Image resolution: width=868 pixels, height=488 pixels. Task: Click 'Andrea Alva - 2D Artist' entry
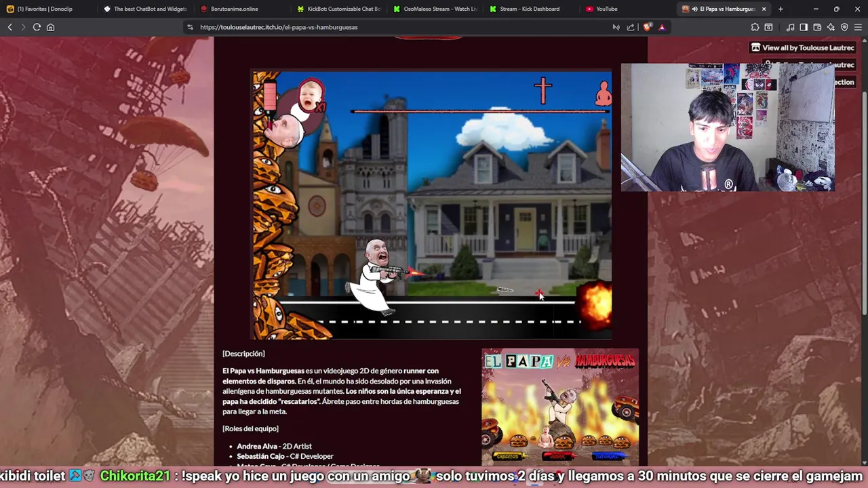click(x=274, y=446)
